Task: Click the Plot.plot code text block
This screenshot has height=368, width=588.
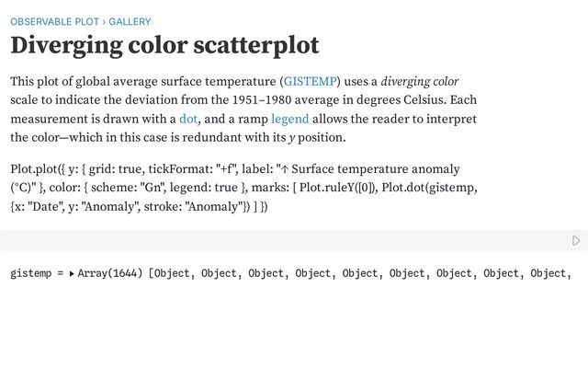Action: click(243, 188)
